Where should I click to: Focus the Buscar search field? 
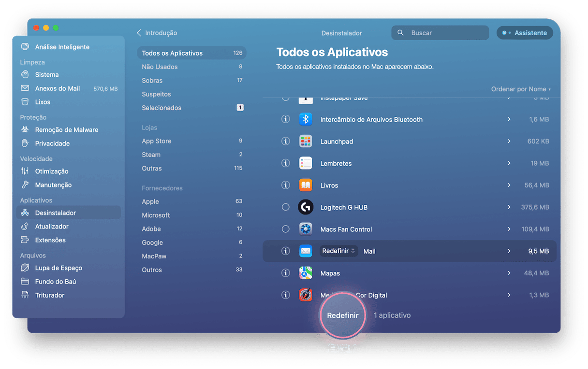coord(440,33)
